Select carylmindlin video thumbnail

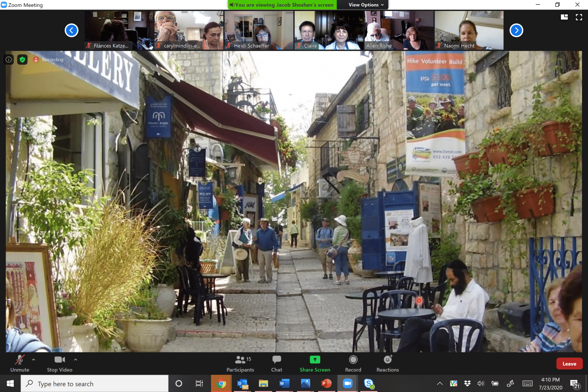tap(189, 30)
